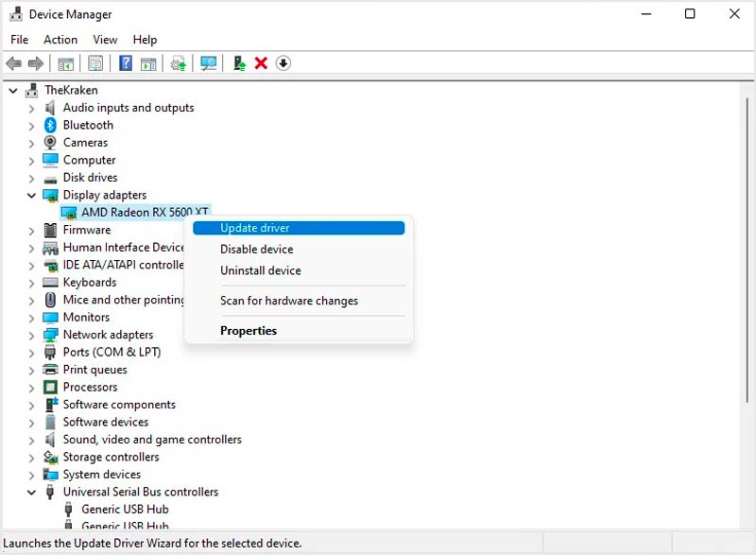
Task: Open the View menu
Action: 105,40
